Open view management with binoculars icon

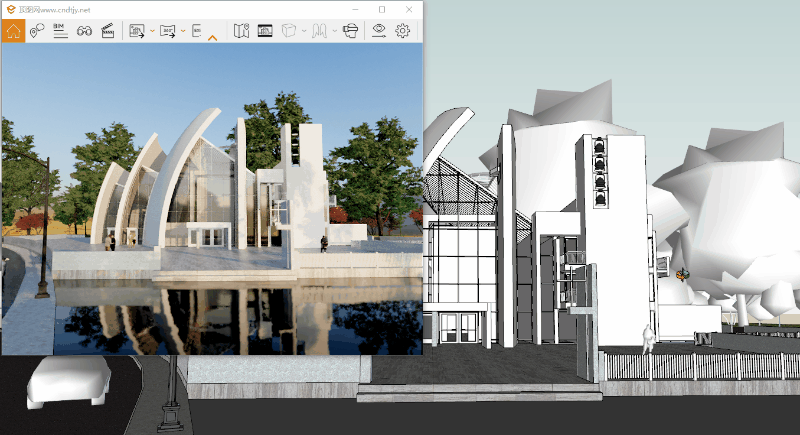84,31
